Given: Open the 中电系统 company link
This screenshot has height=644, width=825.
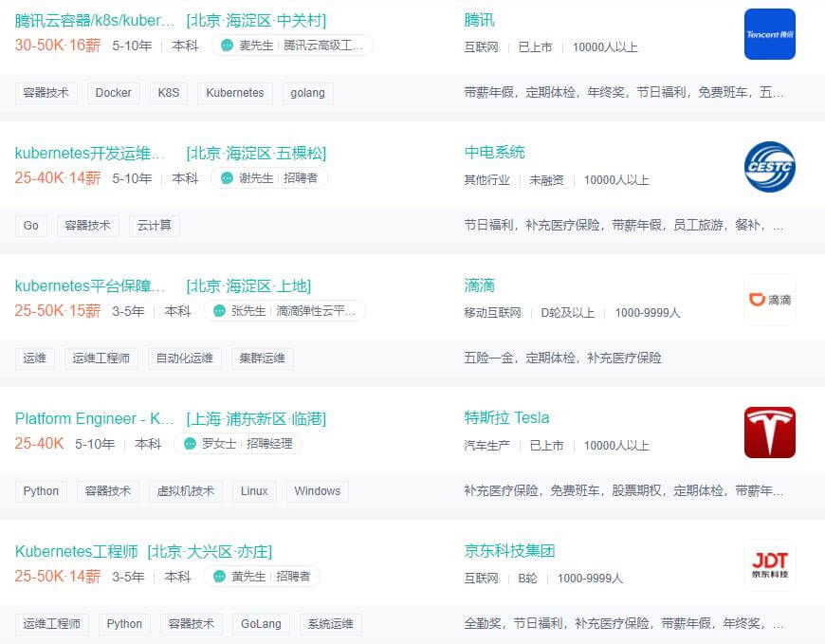Looking at the screenshot, I should click(x=495, y=153).
